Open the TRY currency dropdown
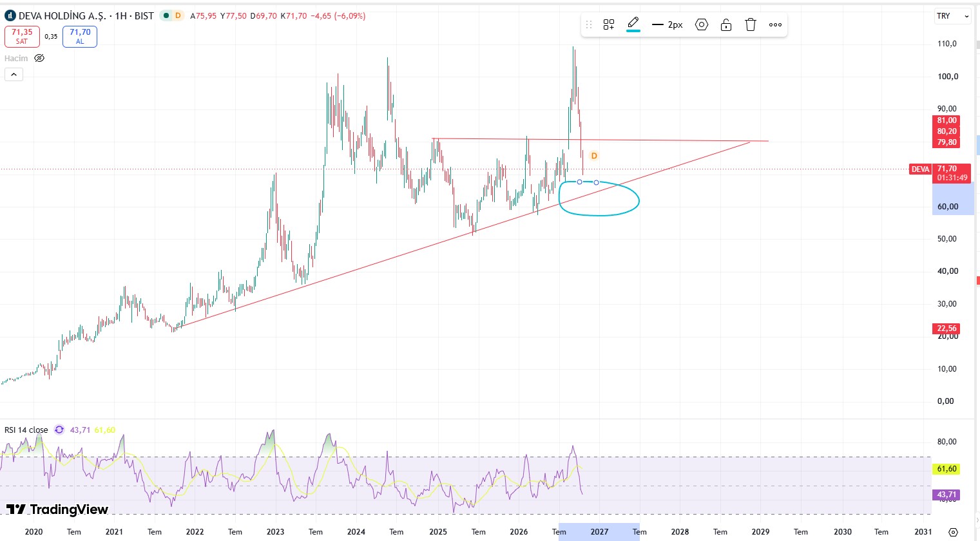The width and height of the screenshot is (980, 541). (x=953, y=15)
